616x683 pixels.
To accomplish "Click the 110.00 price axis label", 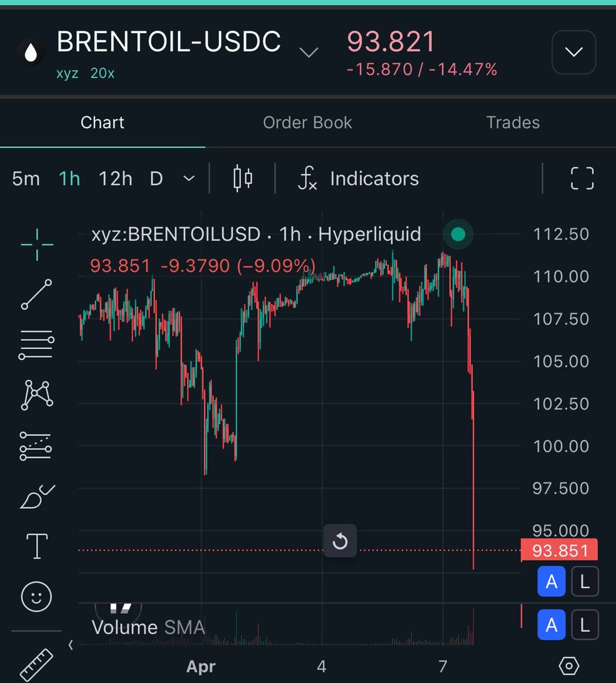I will 561,277.
